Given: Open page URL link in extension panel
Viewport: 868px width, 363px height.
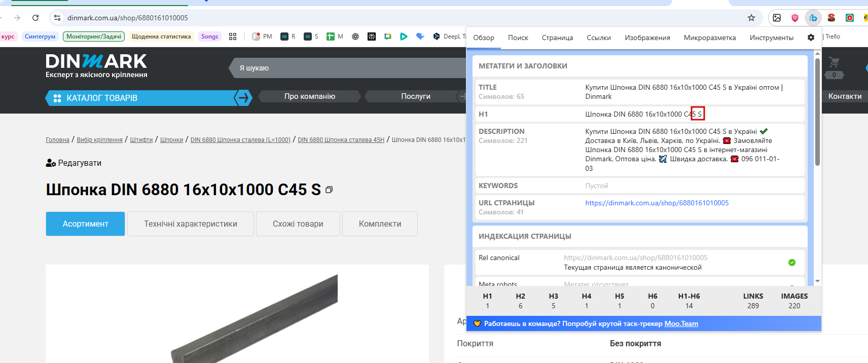Looking at the screenshot, I should (657, 203).
